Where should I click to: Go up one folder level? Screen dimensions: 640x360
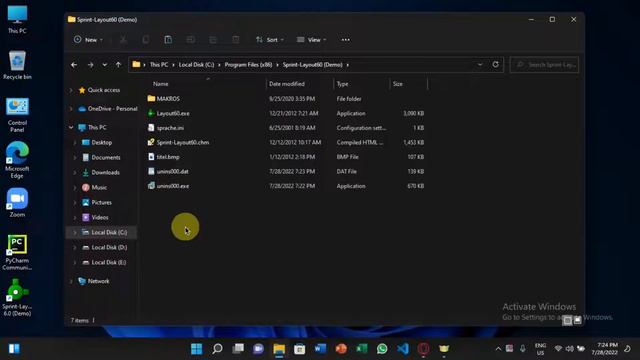tap(118, 64)
